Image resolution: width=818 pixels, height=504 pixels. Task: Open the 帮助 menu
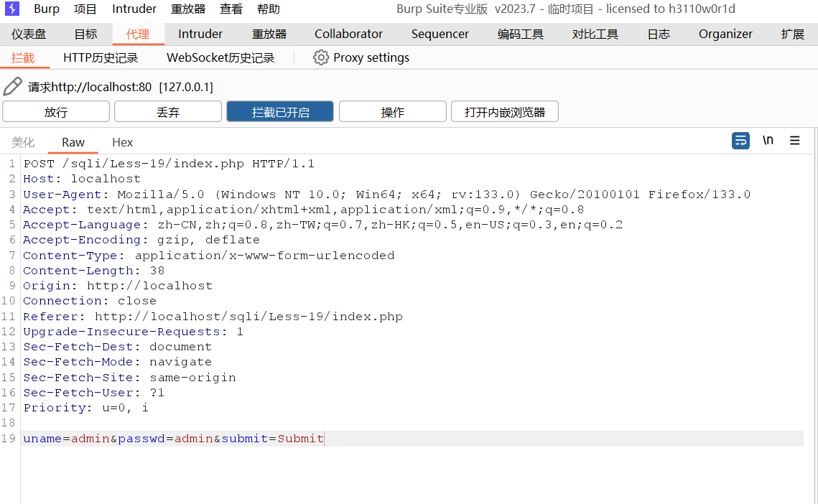[269, 9]
